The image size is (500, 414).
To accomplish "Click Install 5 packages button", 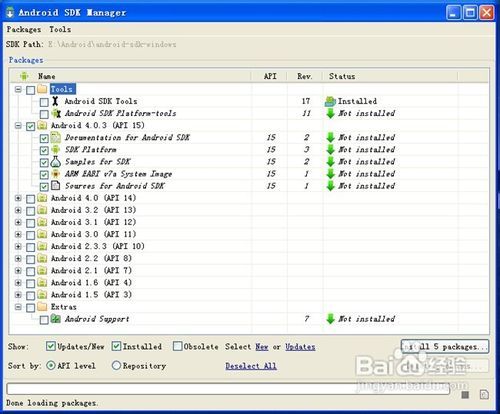I will pyautogui.click(x=445, y=347).
